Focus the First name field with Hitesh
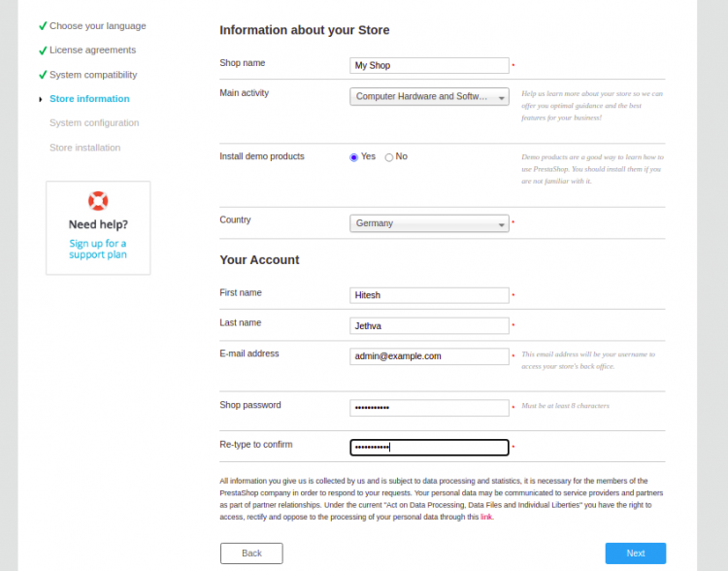 click(429, 295)
